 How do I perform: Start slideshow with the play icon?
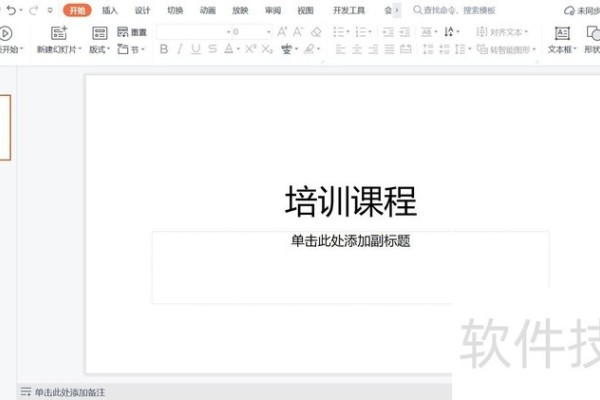(5, 34)
